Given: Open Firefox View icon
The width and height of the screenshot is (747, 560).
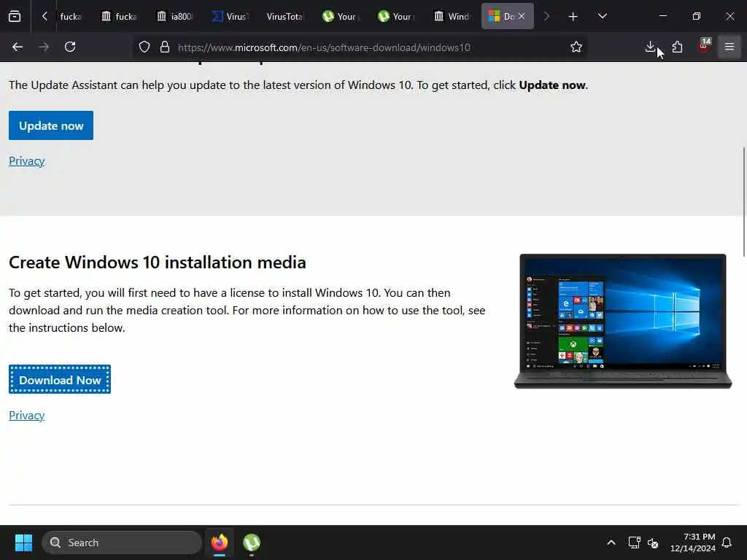Looking at the screenshot, I should (x=15, y=17).
